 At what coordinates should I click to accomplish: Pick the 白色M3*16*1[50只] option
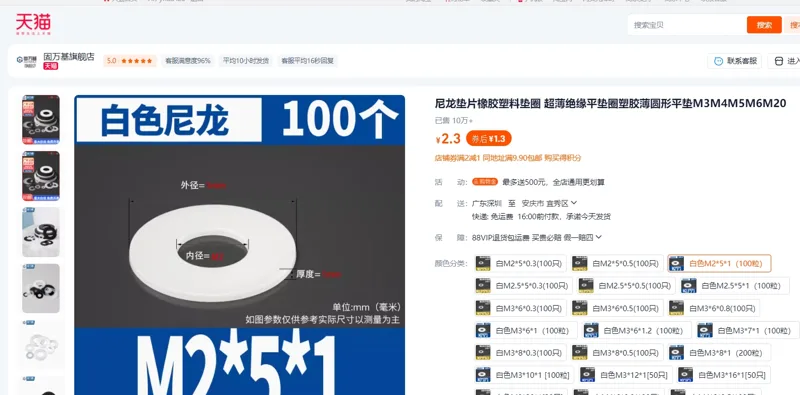tap(723, 375)
